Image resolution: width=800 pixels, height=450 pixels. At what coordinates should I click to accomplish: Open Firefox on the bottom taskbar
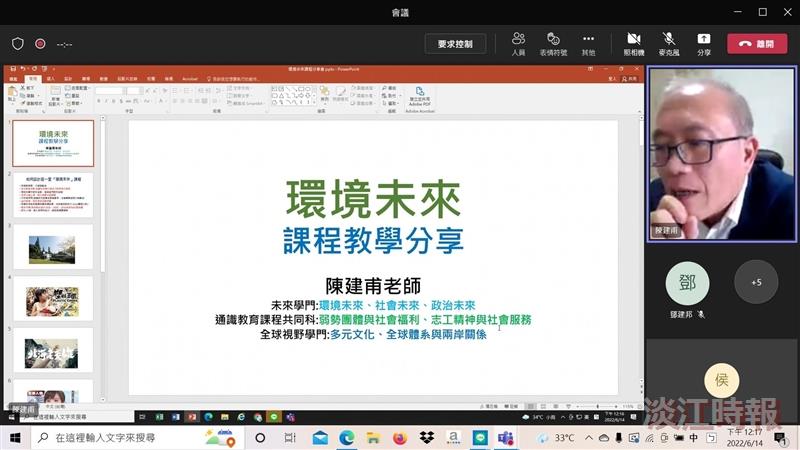pos(399,438)
